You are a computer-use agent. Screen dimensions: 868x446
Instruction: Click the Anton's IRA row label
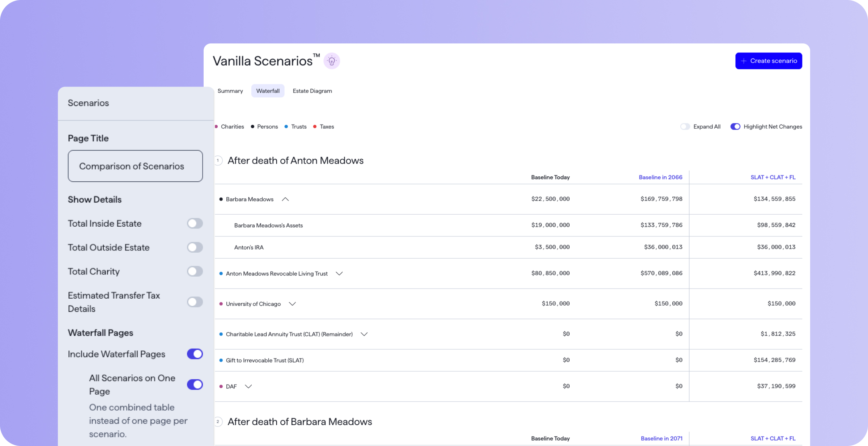point(249,248)
